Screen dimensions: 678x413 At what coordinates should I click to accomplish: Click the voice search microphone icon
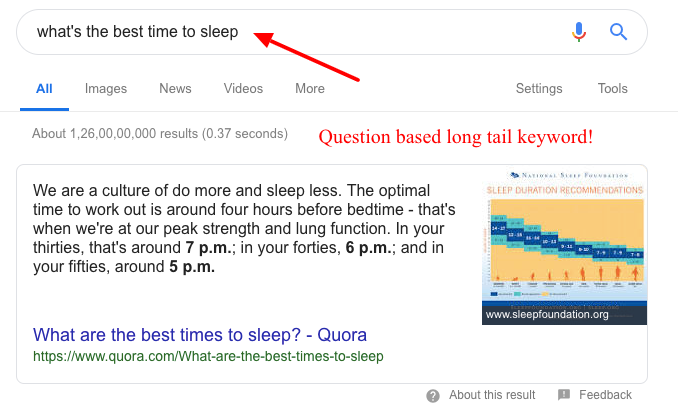point(579,32)
